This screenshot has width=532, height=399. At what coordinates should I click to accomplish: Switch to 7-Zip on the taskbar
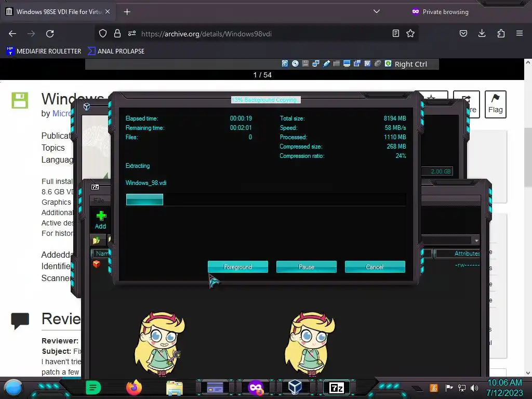coord(337,388)
